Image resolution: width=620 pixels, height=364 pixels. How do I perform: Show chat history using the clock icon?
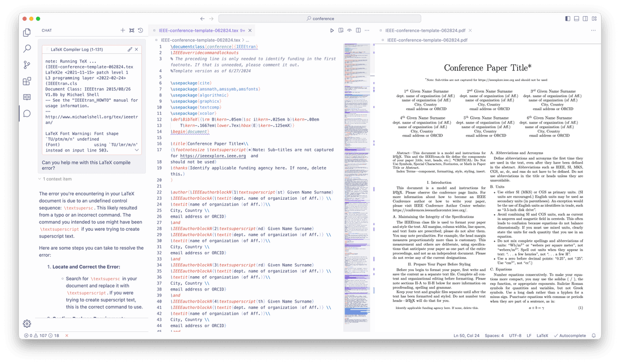tap(139, 30)
